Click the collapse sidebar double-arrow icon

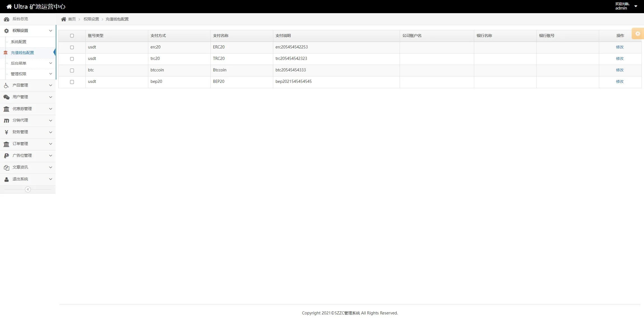pos(28,190)
